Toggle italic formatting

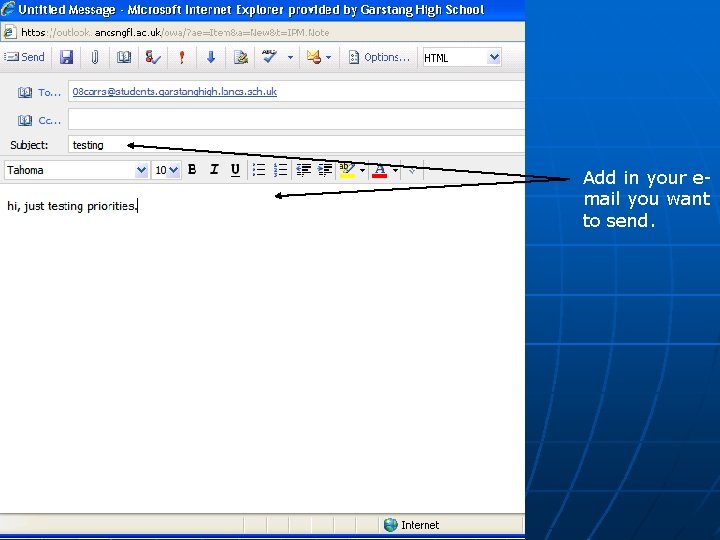point(214,170)
